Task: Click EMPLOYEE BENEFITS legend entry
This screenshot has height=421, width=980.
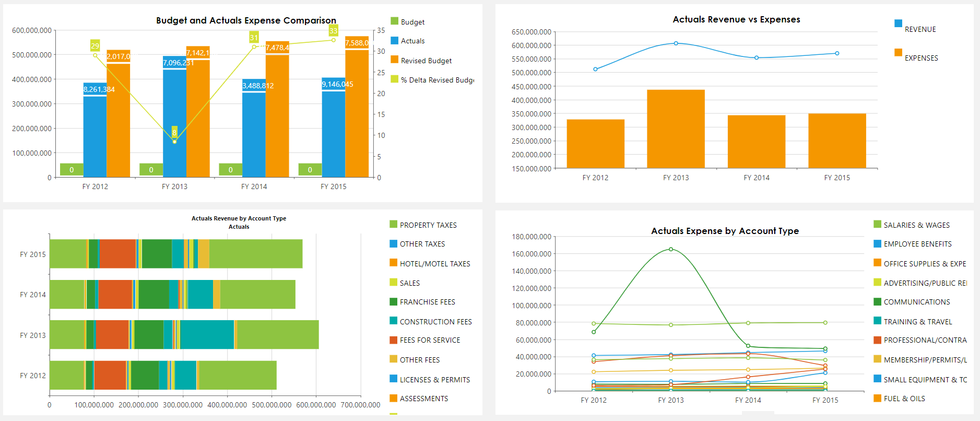Action: click(x=913, y=244)
